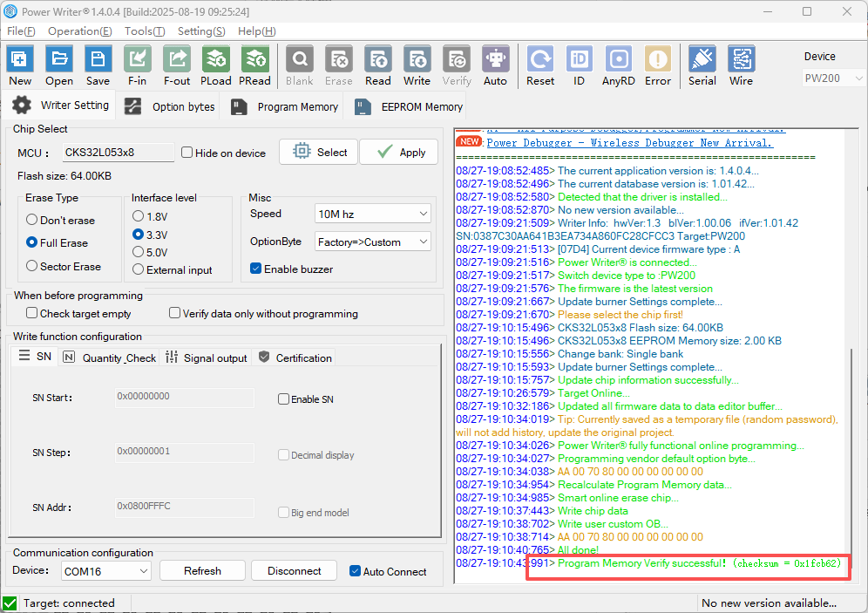Viewport: 868px width, 613px height.
Task: Click the Verify toolbar icon
Action: point(457,59)
